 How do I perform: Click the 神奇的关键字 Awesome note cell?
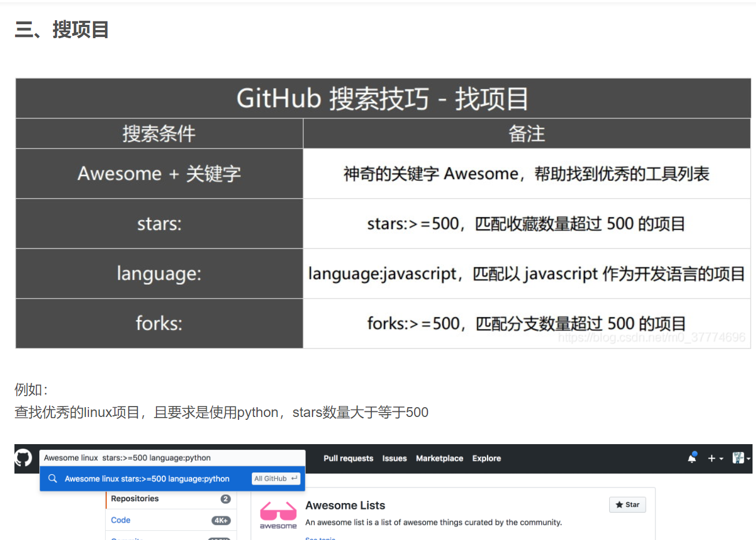[527, 174]
